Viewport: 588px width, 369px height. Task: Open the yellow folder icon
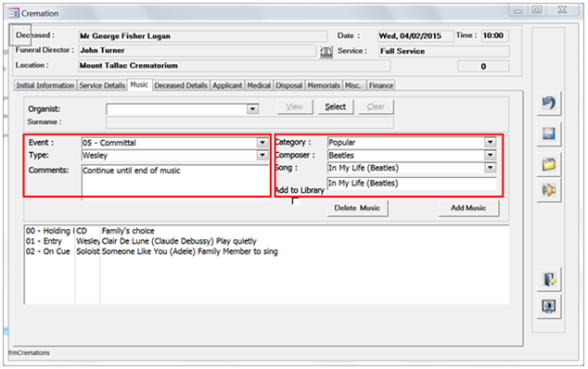click(x=549, y=164)
